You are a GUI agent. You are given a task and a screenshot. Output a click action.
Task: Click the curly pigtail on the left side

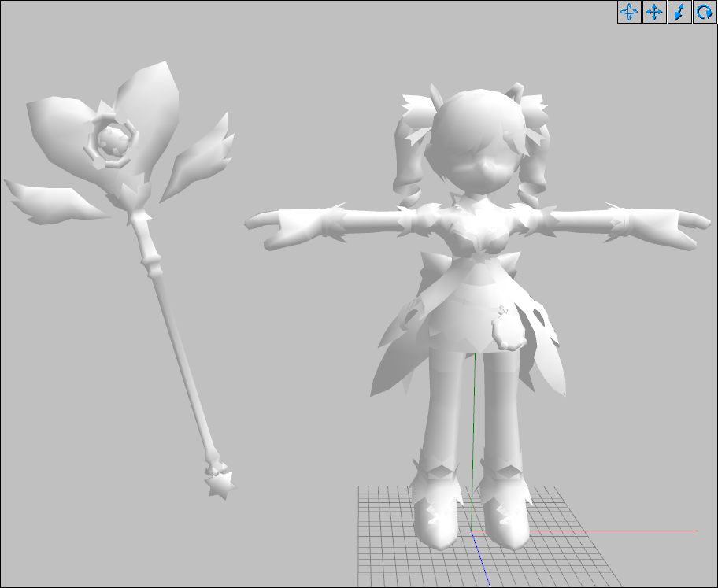411,169
